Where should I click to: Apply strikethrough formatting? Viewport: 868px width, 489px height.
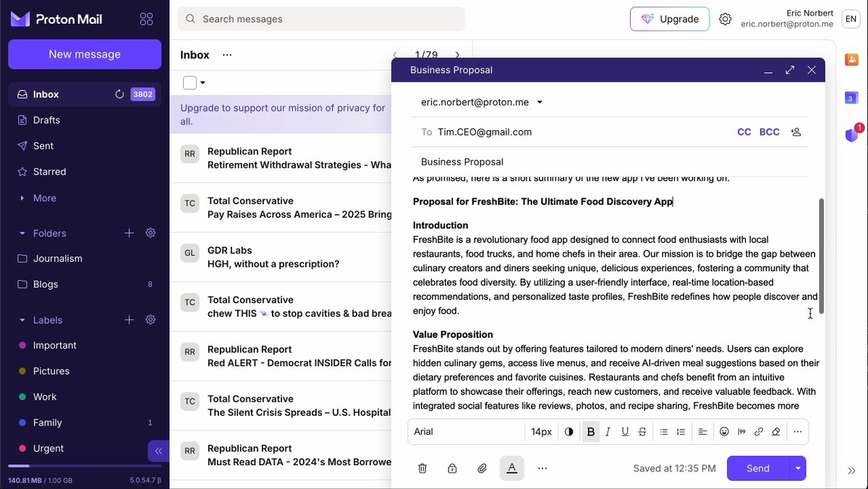[x=642, y=432]
